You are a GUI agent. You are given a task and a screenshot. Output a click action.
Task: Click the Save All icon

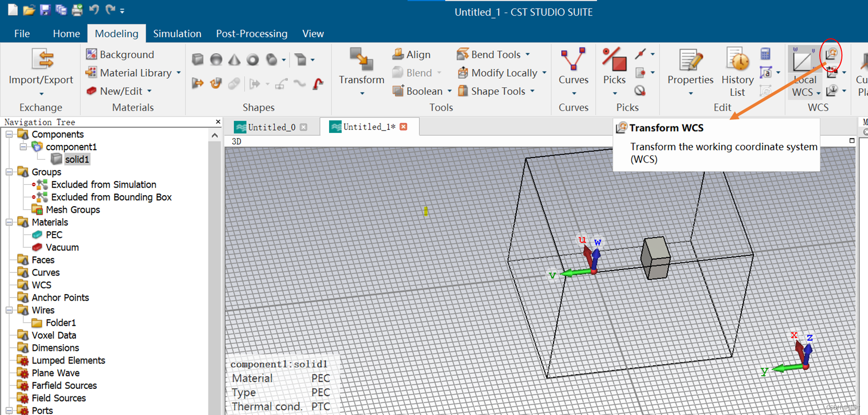coord(61,10)
